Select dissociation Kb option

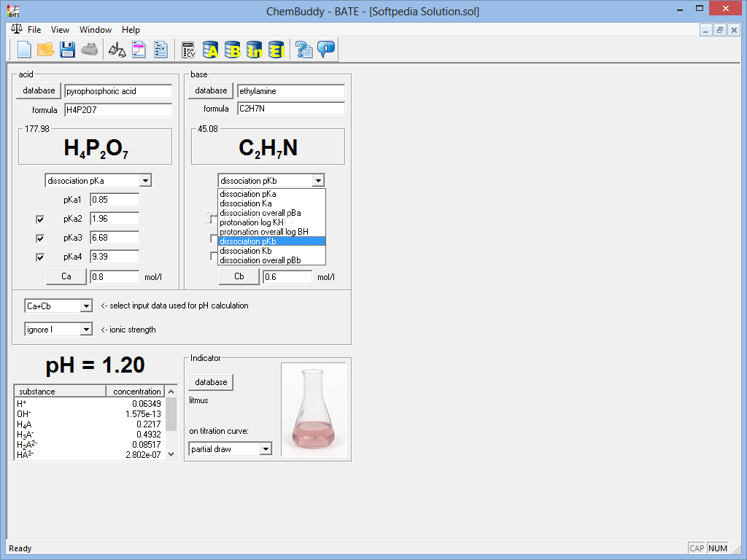tap(271, 251)
